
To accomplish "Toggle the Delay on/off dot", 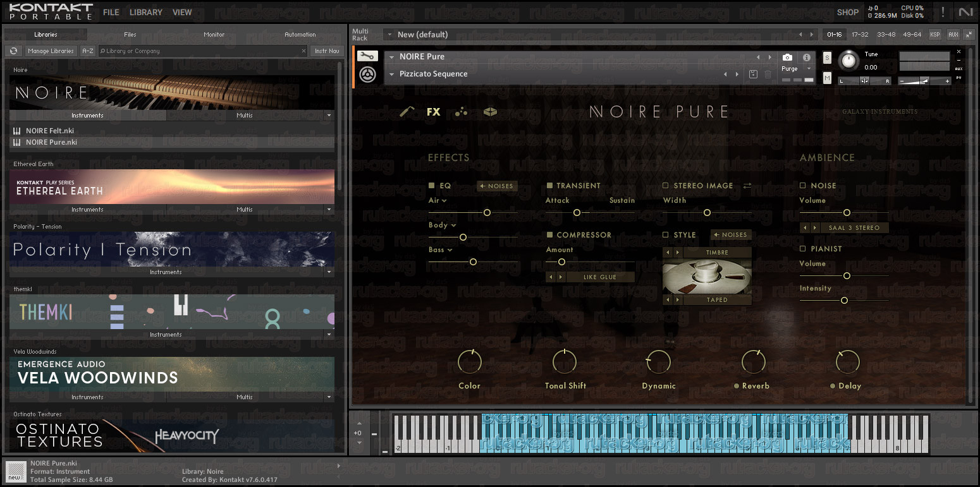I will 833,386.
